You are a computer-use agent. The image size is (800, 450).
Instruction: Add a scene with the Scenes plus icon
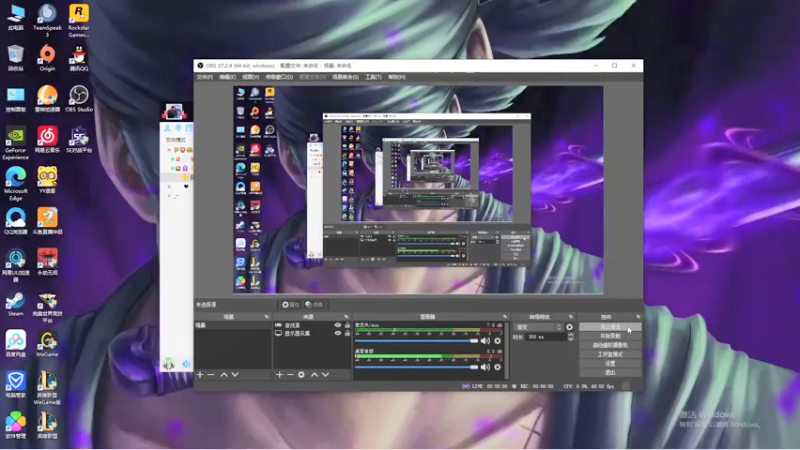(x=200, y=374)
